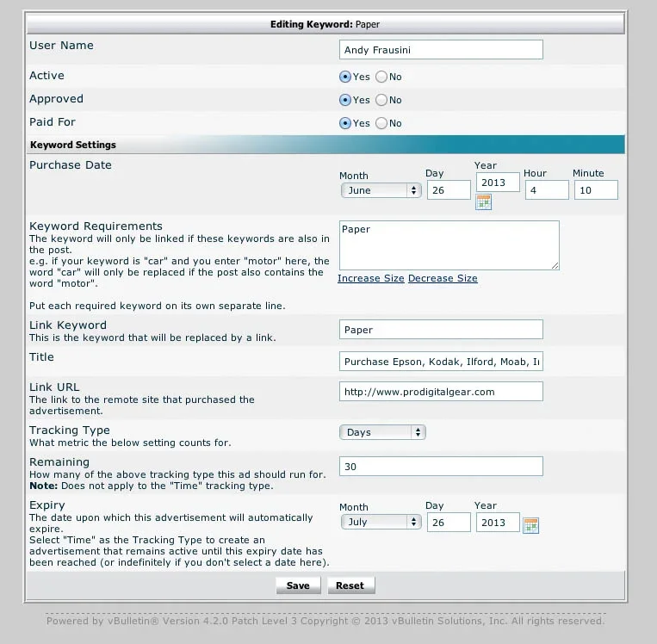Click the Purchase Date Day field
Viewport: 657px width, 644px height.
449,190
